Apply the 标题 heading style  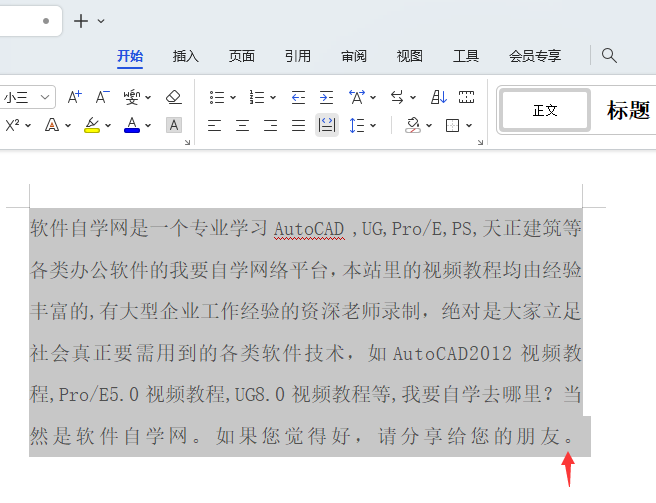coord(628,110)
